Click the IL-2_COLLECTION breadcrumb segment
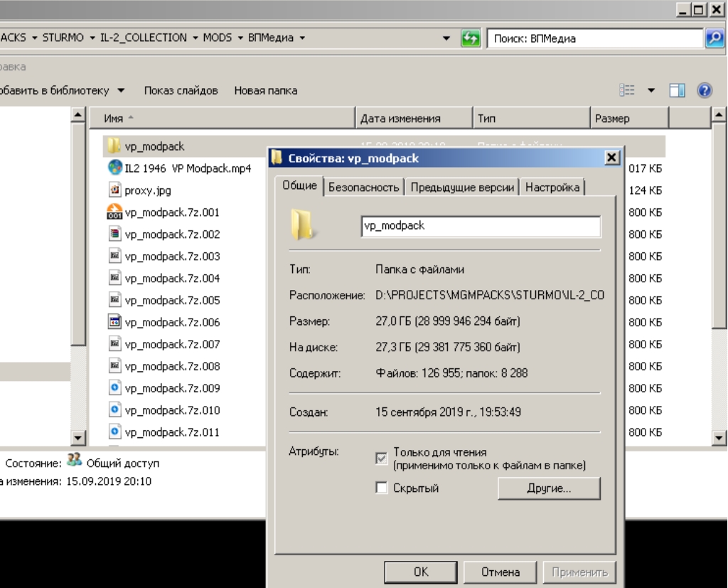728x588 pixels. click(144, 38)
